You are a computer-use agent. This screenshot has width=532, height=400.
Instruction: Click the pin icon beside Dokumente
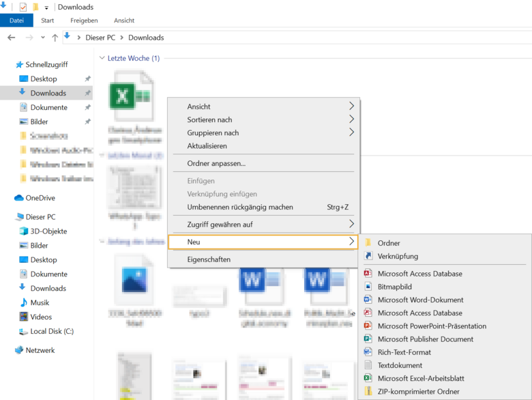click(87, 107)
